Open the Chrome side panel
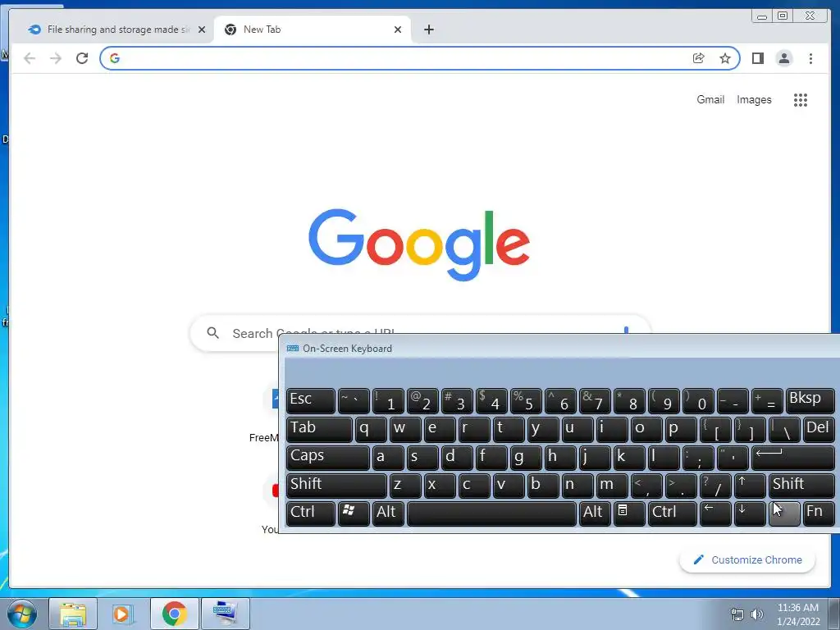Screen dimensions: 840x630 (757, 58)
